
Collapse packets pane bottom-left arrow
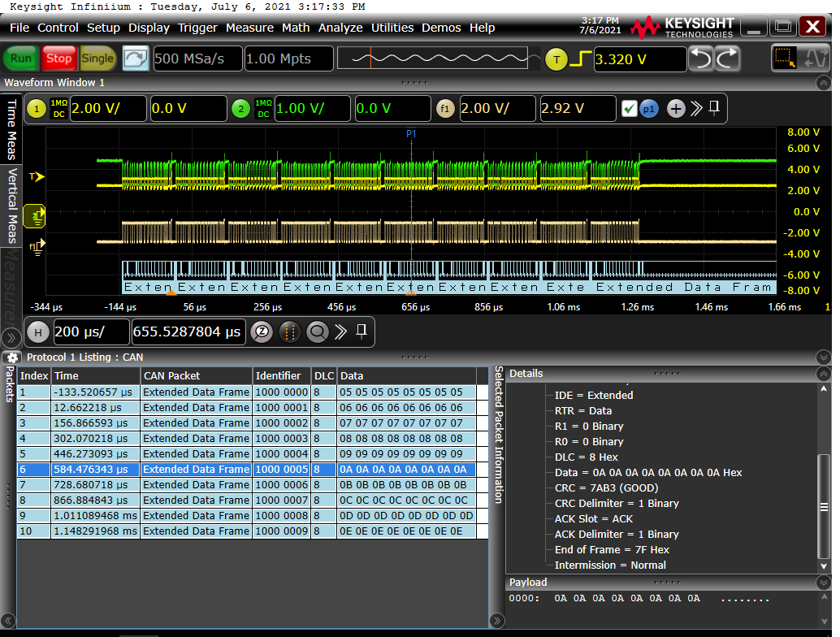coord(8,621)
